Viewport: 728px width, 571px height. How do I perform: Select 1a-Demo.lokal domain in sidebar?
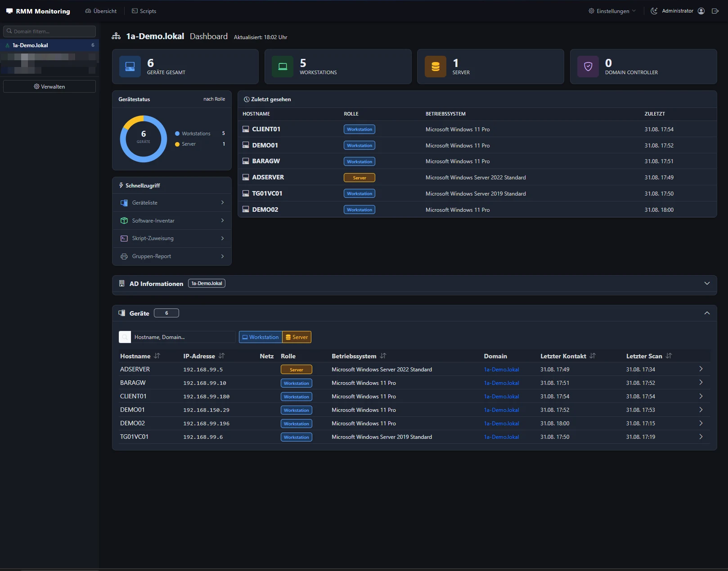tap(49, 45)
